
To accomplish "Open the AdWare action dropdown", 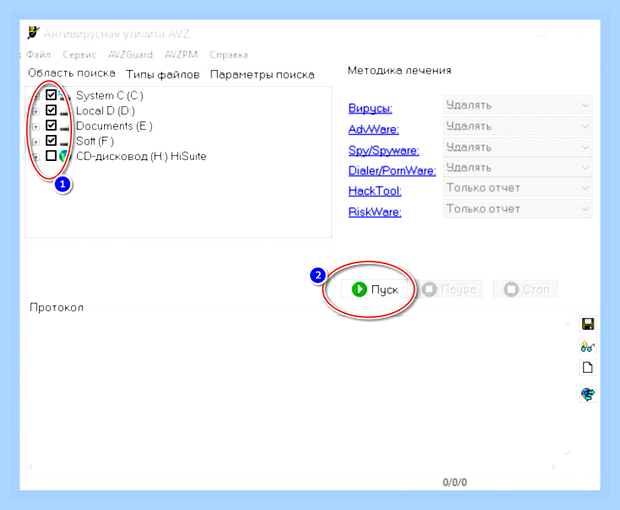I will click(518, 126).
